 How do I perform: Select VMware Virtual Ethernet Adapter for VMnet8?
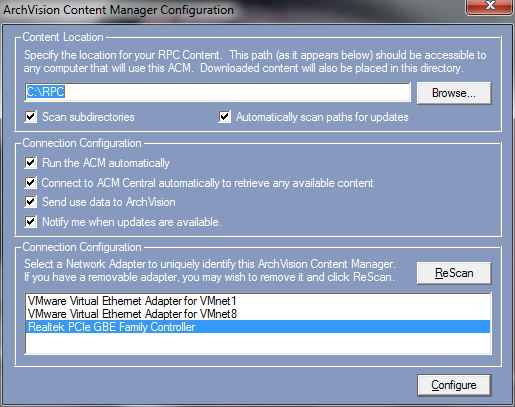[x=258, y=314]
